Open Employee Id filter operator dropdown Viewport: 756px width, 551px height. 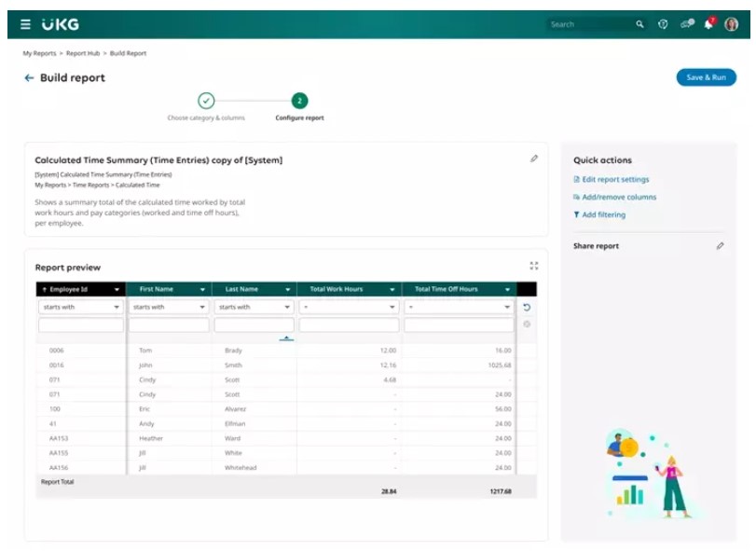(81, 307)
